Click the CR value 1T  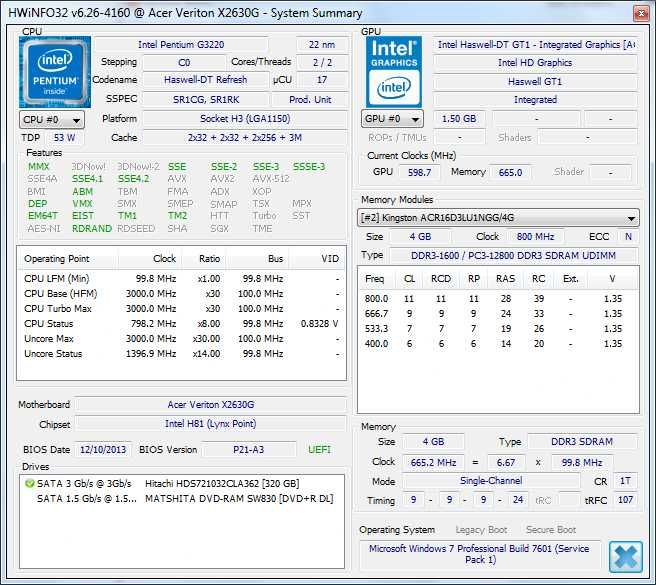click(x=625, y=481)
